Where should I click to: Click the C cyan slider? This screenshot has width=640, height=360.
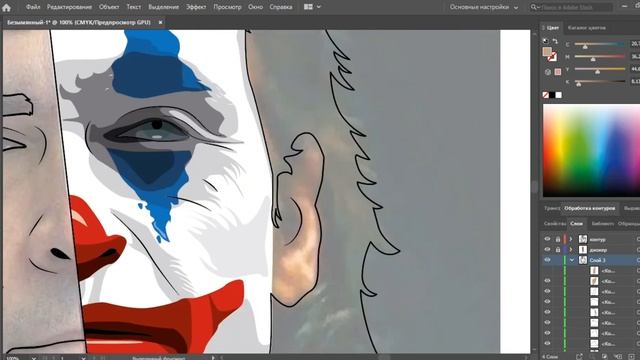pyautogui.click(x=600, y=44)
